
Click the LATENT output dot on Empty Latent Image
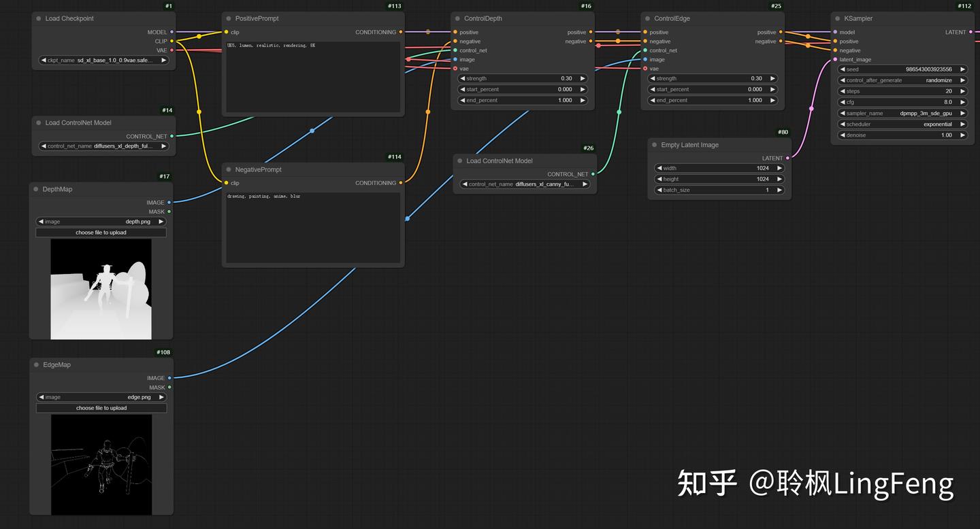(x=787, y=158)
